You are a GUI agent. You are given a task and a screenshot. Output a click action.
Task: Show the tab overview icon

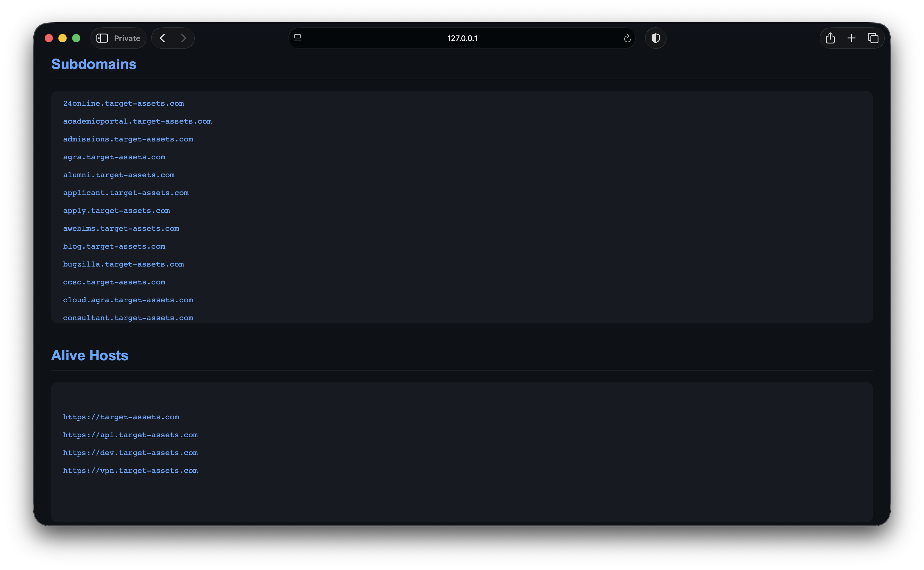point(873,38)
